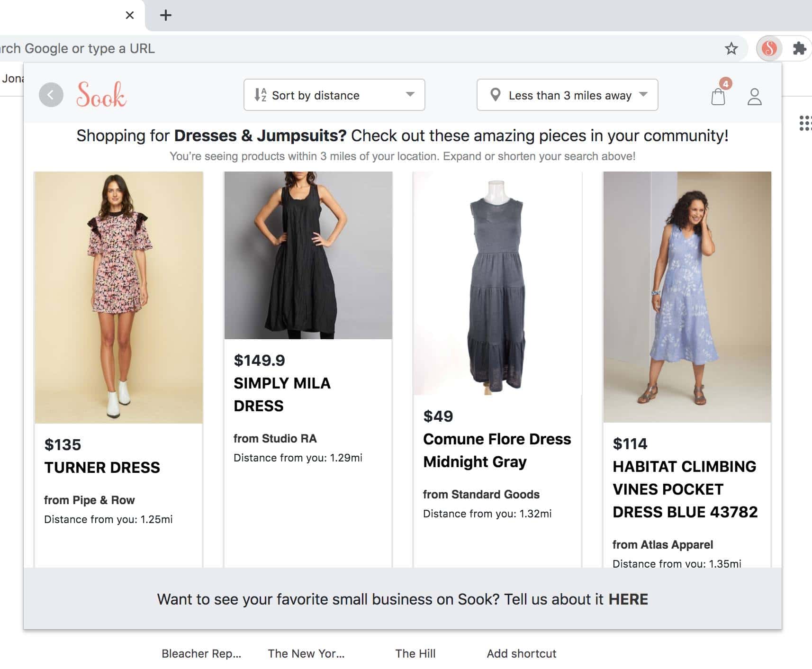Open The Hill shortcut
Viewport: 812px width, 669px height.
point(415,653)
